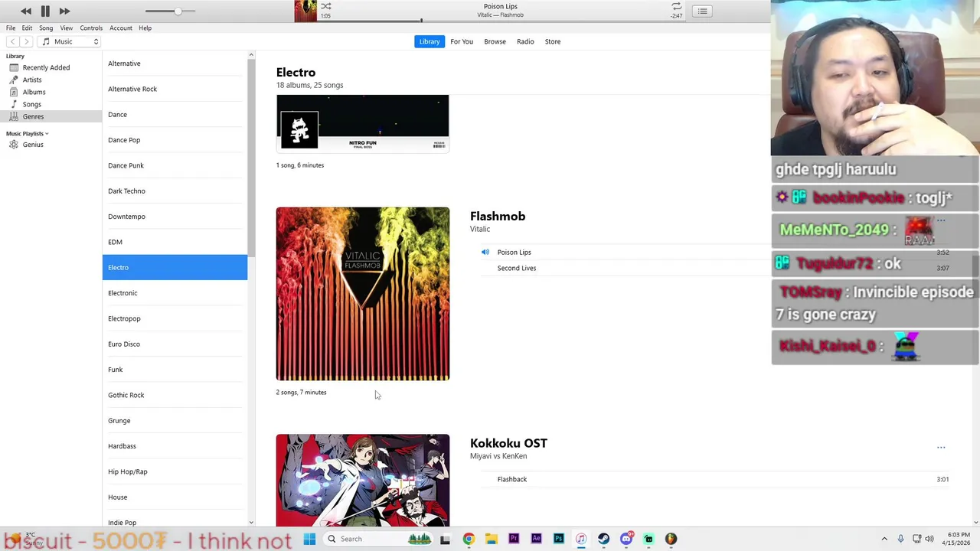Open the Vitalic artist link
980x551 pixels.
[480, 229]
